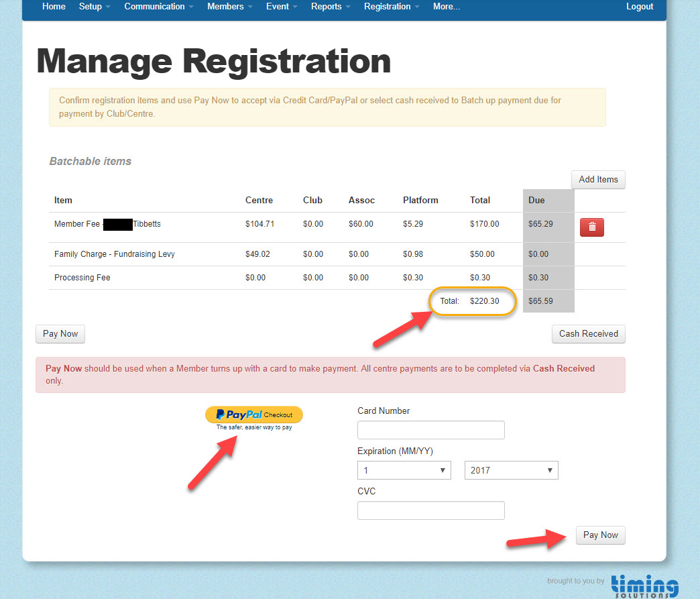Click the Club column header
The image size is (700, 599).
[312, 200]
